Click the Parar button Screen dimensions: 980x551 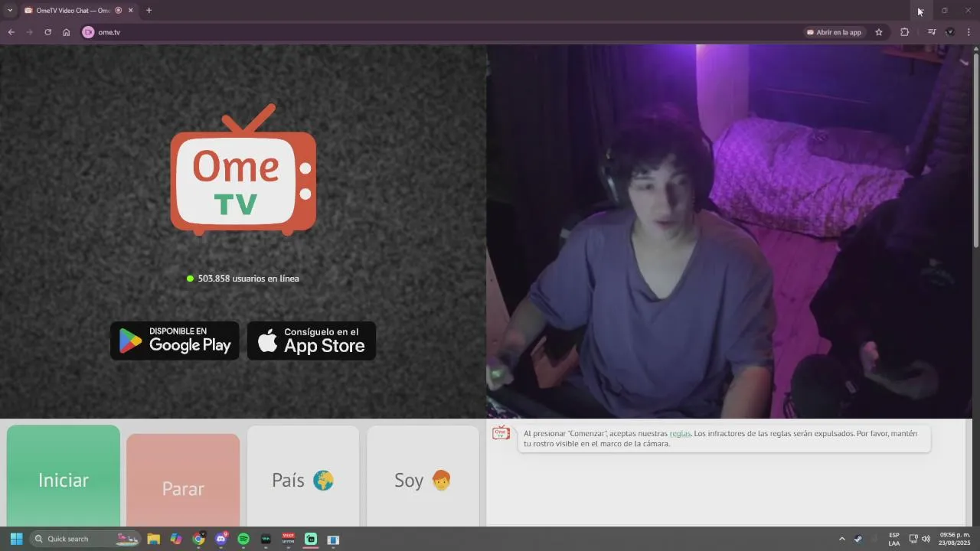183,481
